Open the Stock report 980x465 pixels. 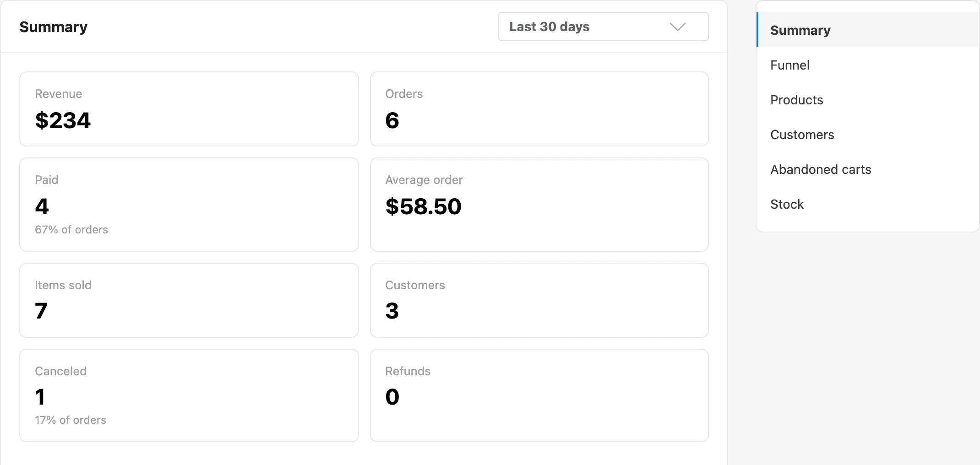coord(868,204)
